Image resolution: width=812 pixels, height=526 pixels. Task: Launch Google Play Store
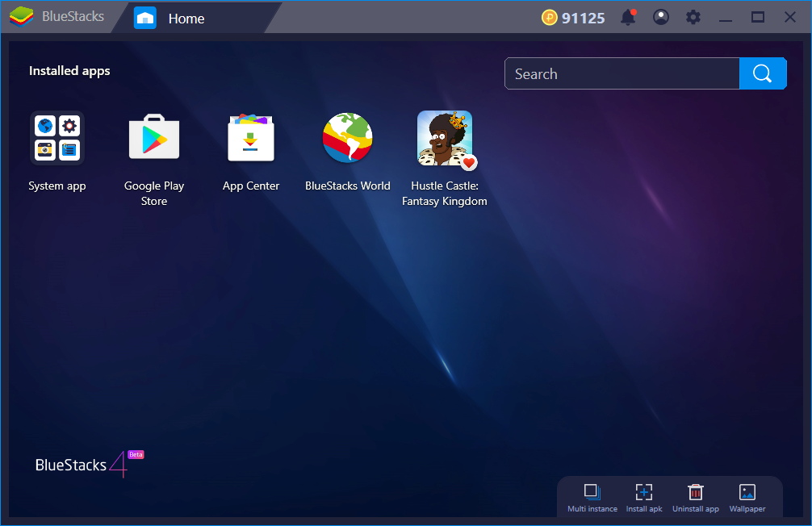coord(154,137)
